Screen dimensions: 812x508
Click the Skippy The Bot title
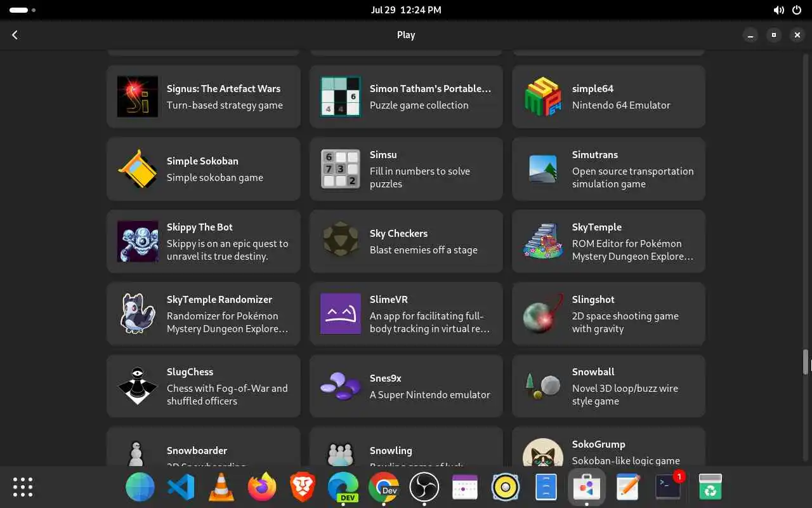(x=199, y=227)
